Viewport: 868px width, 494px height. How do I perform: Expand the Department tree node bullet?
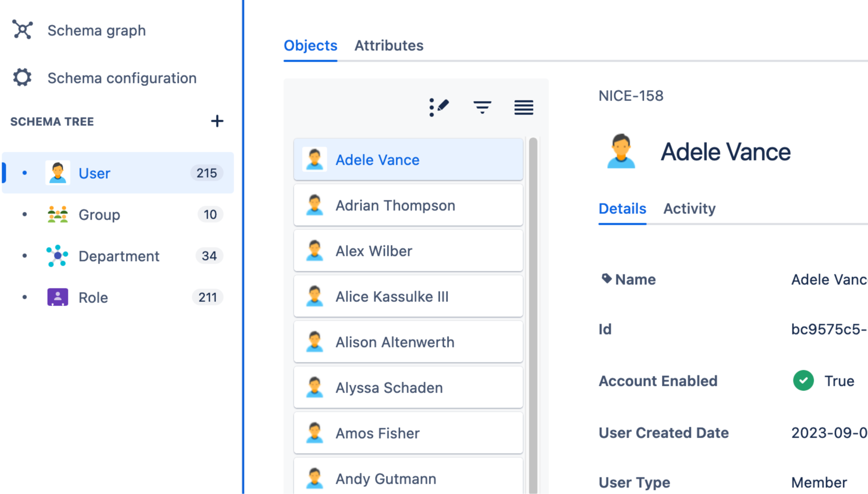coord(24,256)
